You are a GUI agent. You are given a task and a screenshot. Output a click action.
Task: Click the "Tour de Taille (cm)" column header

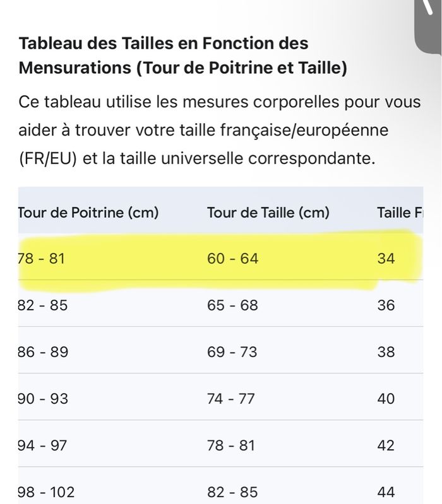(268, 213)
